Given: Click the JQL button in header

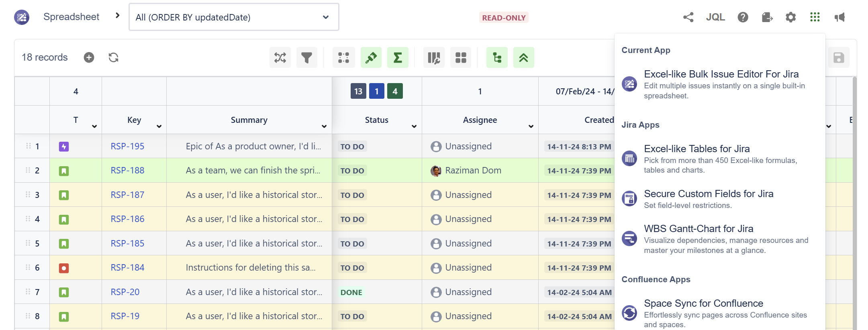Looking at the screenshot, I should (715, 17).
